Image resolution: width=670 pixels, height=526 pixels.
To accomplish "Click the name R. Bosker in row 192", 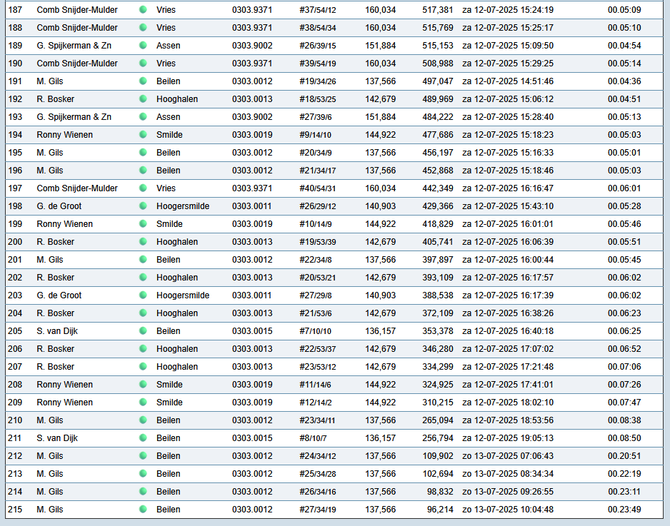I will pos(55,99).
